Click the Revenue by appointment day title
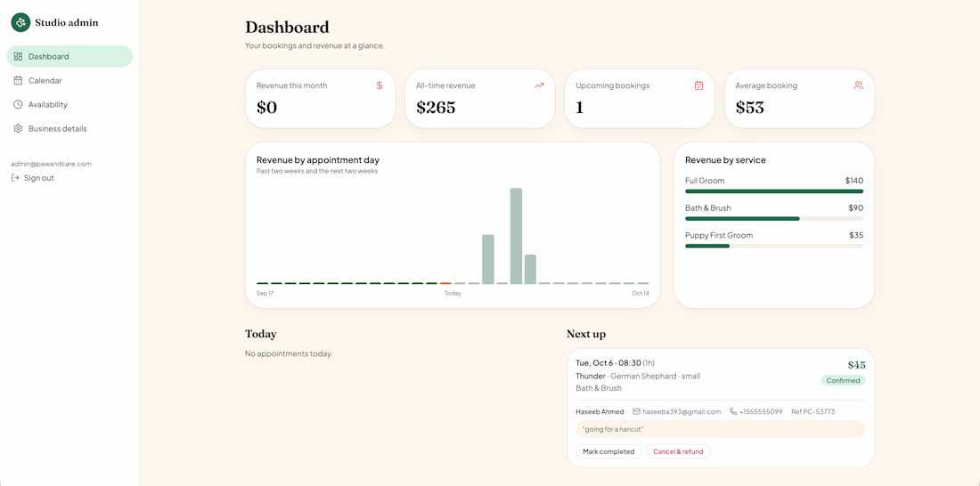Image resolution: width=980 pixels, height=486 pixels. click(317, 160)
